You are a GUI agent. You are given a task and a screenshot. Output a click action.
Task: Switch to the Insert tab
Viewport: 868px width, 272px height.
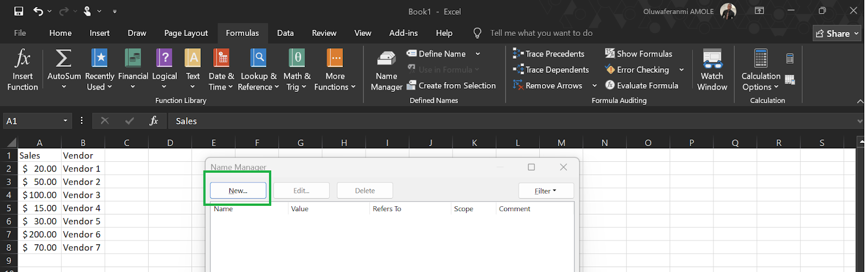pos(99,33)
